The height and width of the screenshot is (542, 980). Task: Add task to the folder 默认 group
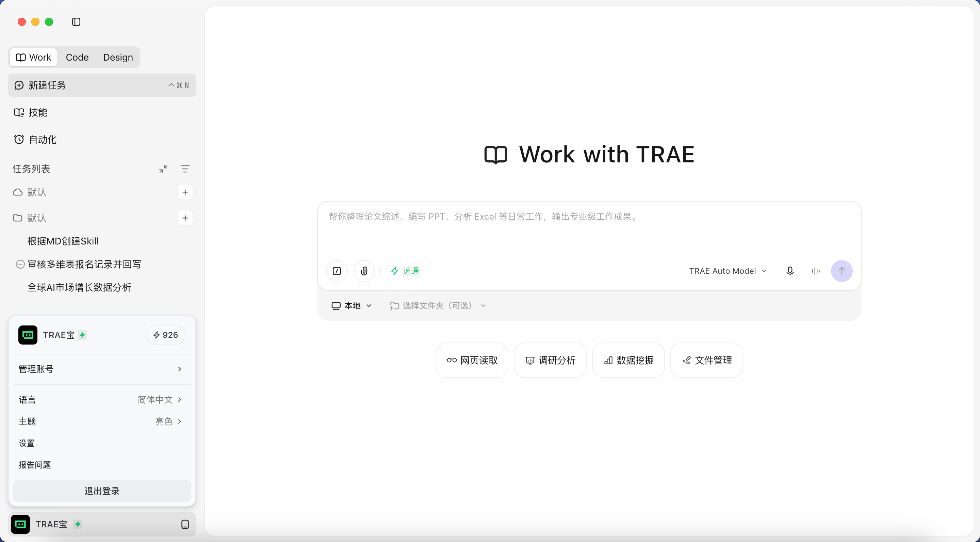[x=185, y=218]
